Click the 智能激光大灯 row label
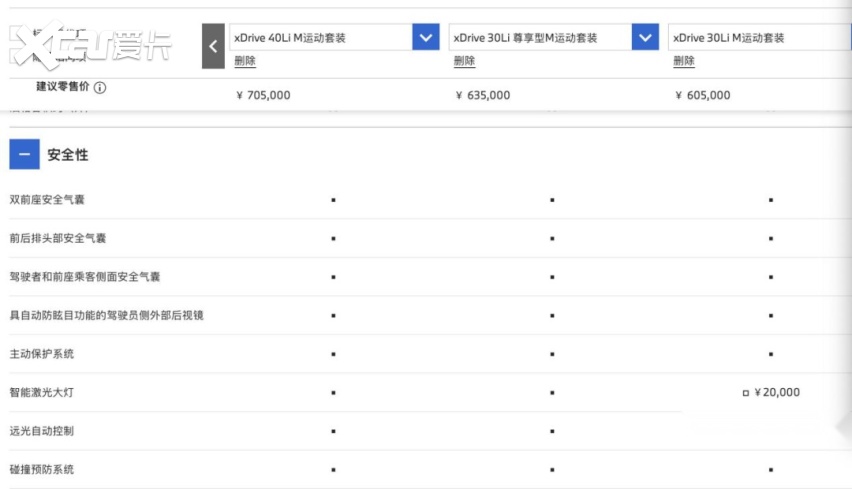This screenshot has height=489, width=852. click(x=41, y=392)
